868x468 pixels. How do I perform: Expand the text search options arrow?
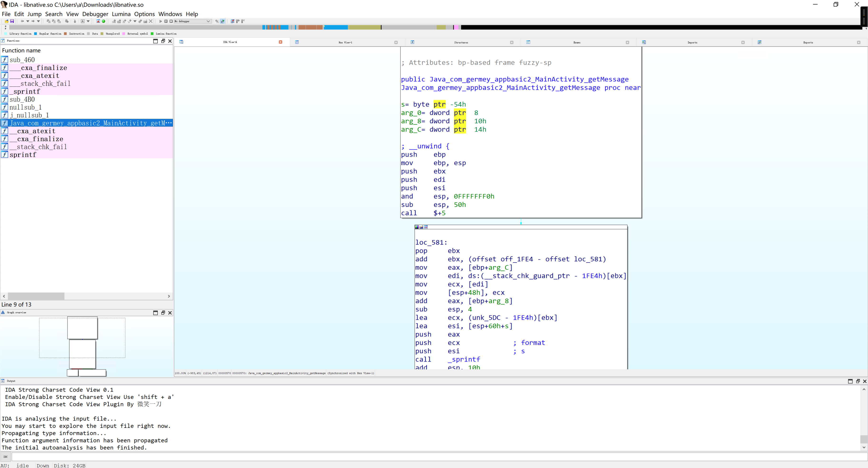88,21
